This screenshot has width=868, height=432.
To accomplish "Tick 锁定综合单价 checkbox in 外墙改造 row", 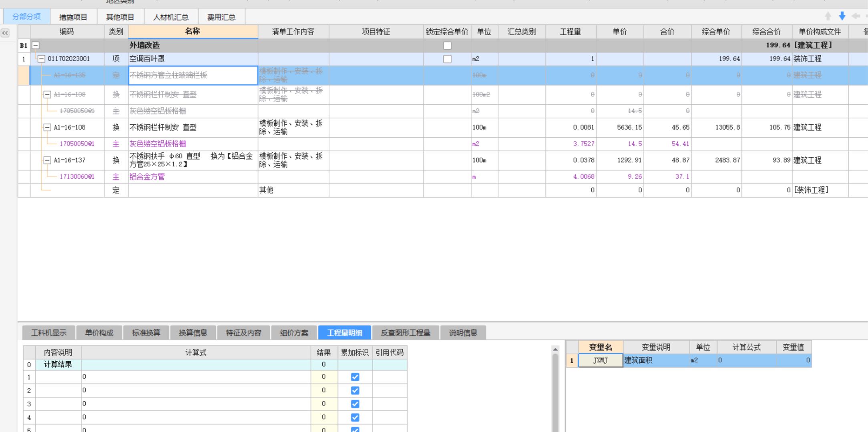I will tap(447, 46).
